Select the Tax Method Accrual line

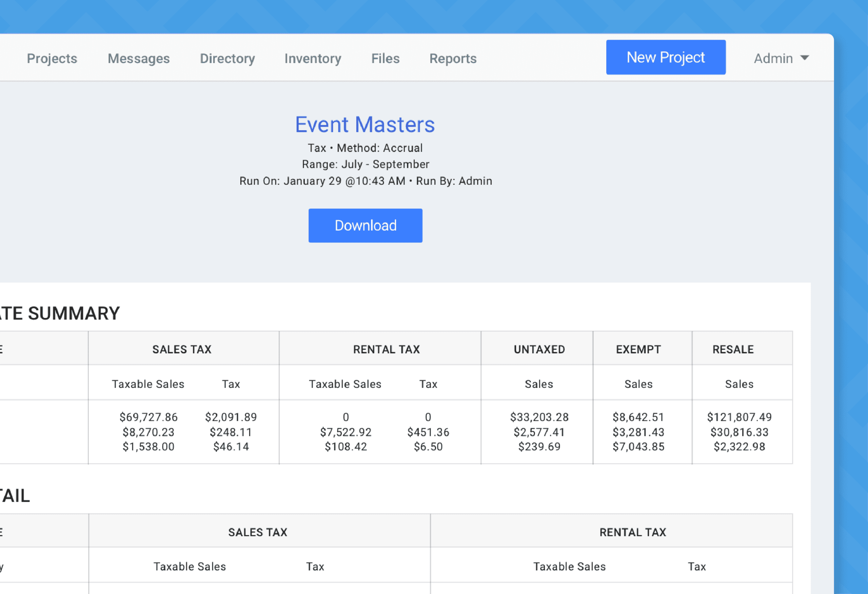(365, 148)
